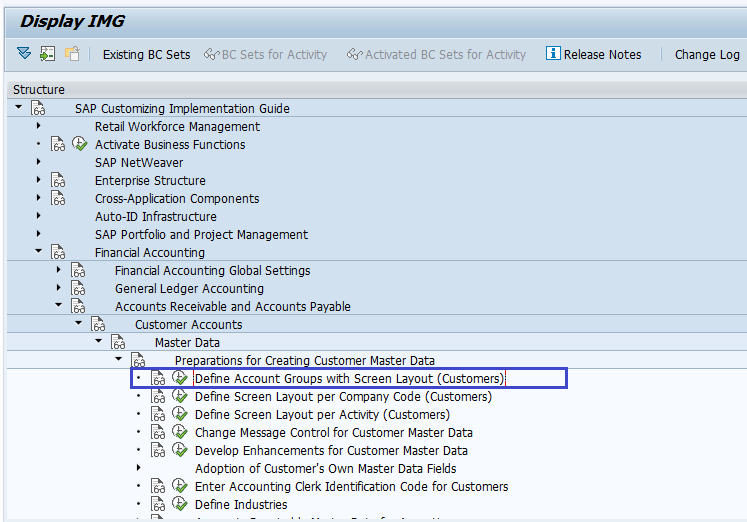Open documentation for Develop Enhancements row

click(158, 450)
